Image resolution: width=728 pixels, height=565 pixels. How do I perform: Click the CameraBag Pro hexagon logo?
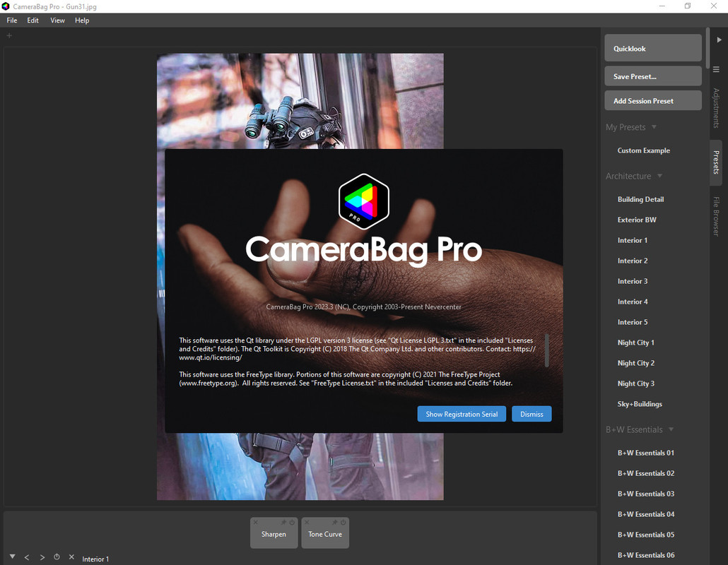363,201
